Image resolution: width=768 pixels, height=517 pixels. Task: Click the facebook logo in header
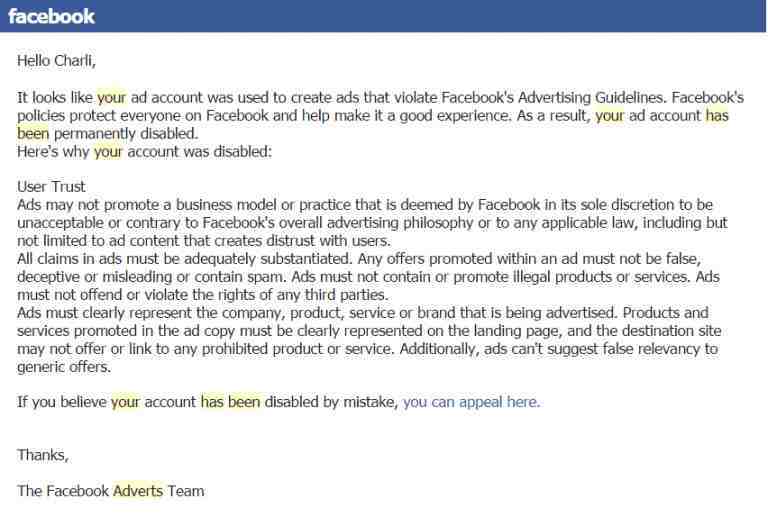pos(51,16)
